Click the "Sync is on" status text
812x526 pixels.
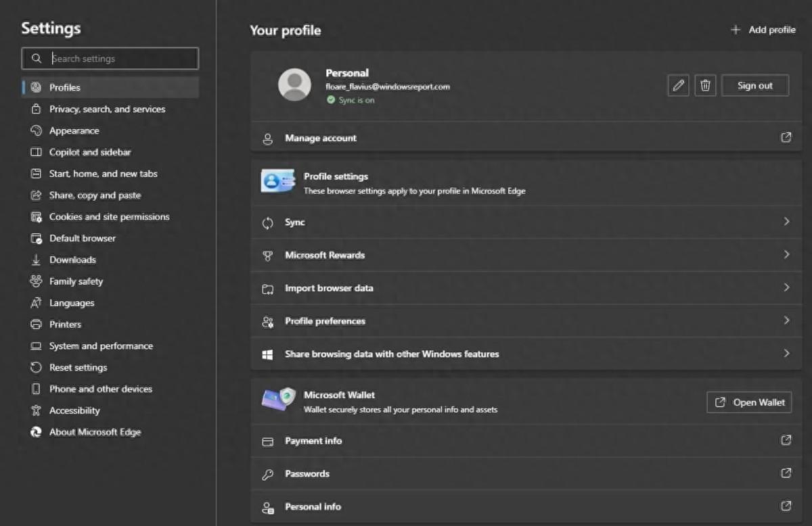[x=357, y=100]
